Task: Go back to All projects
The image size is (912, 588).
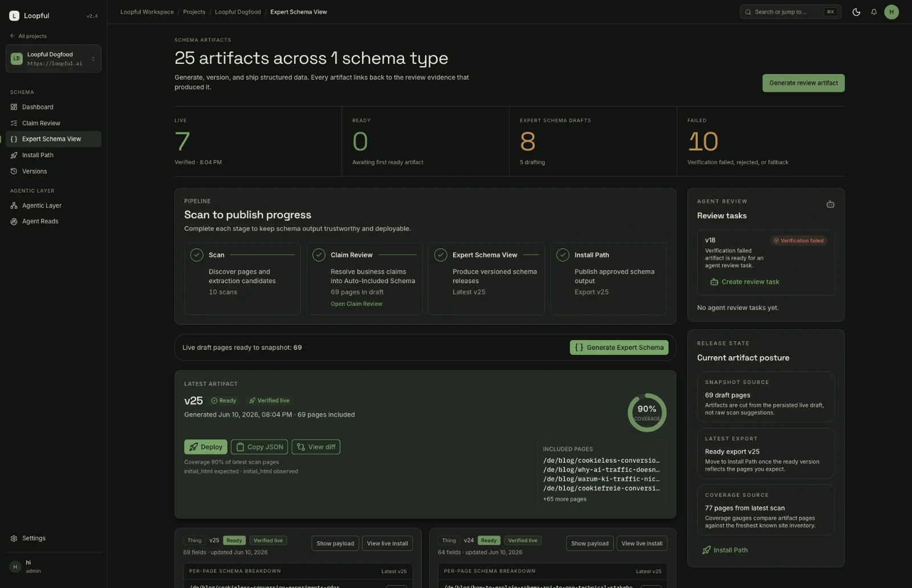Action: point(28,36)
